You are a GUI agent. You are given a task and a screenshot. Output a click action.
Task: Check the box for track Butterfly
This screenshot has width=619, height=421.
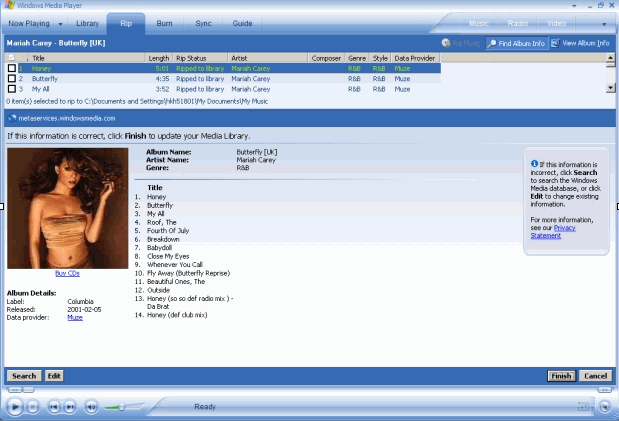(12, 79)
